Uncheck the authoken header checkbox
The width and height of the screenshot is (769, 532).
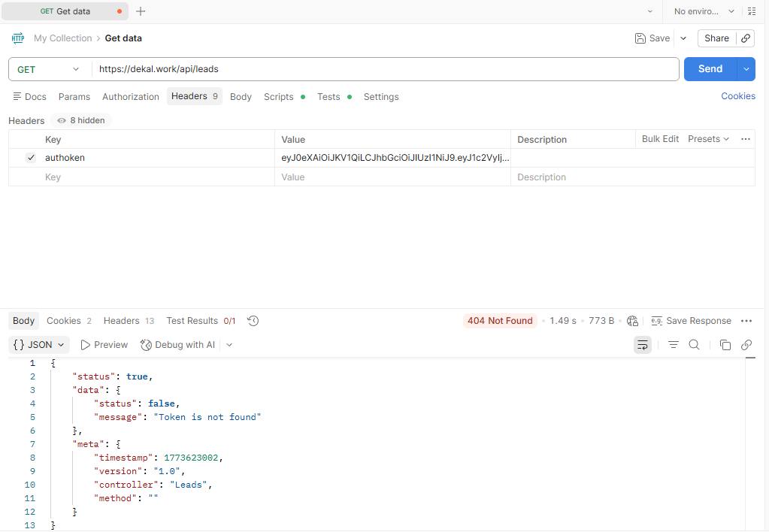point(31,158)
